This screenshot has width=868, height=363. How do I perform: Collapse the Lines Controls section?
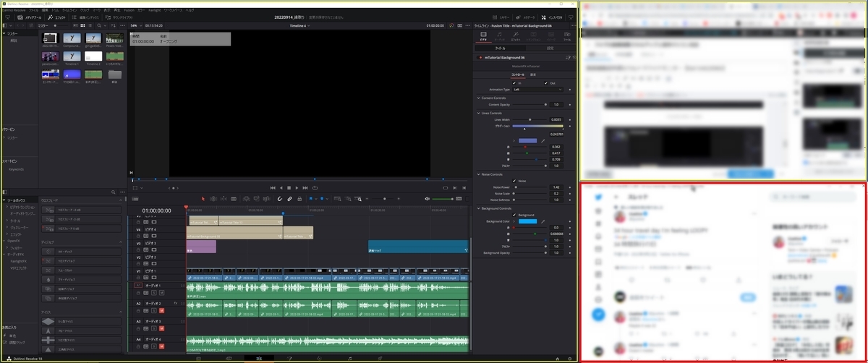tap(479, 113)
